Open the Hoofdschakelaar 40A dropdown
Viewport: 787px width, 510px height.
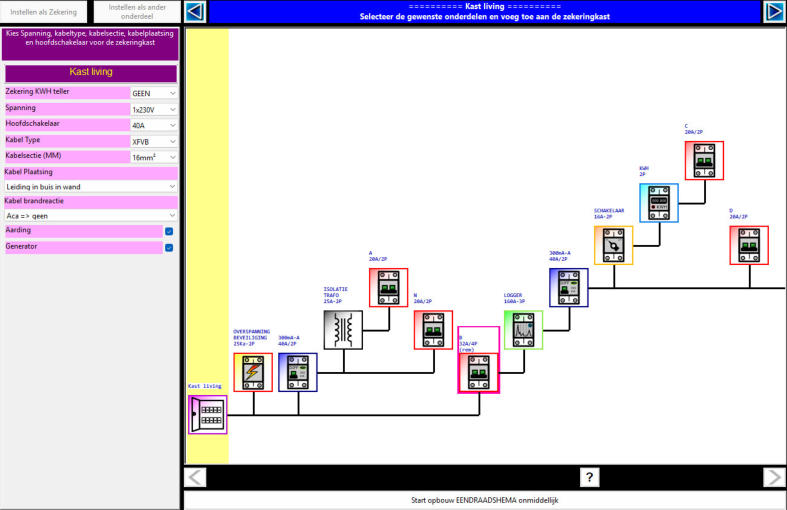pyautogui.click(x=154, y=125)
